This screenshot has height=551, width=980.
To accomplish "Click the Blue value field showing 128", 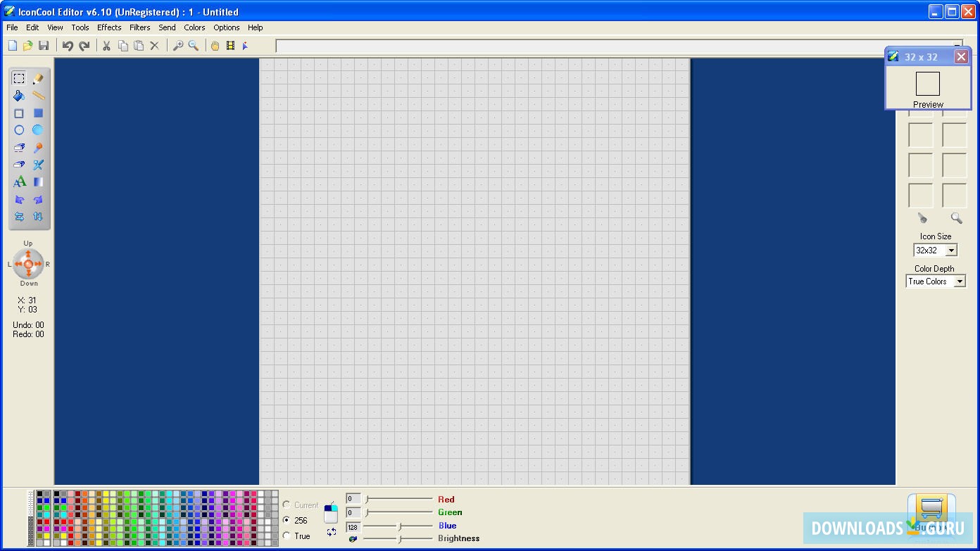I will [353, 527].
